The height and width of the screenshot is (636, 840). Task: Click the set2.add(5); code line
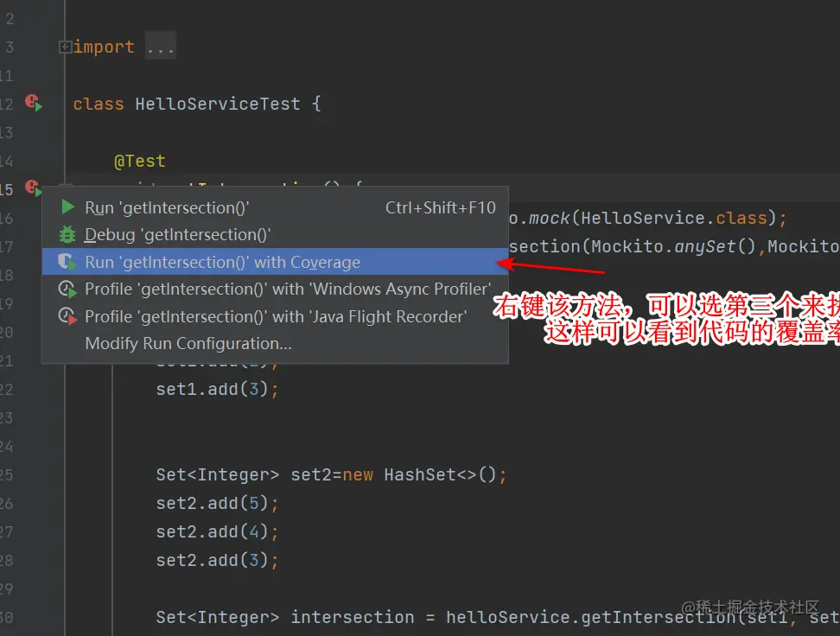pos(217,503)
